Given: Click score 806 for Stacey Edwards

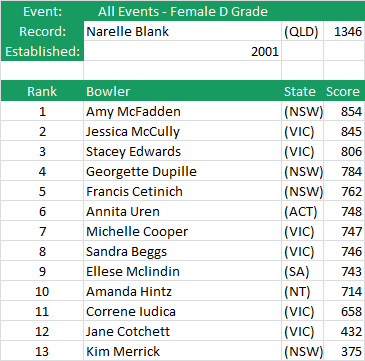Looking at the screenshot, I should click(x=344, y=151).
